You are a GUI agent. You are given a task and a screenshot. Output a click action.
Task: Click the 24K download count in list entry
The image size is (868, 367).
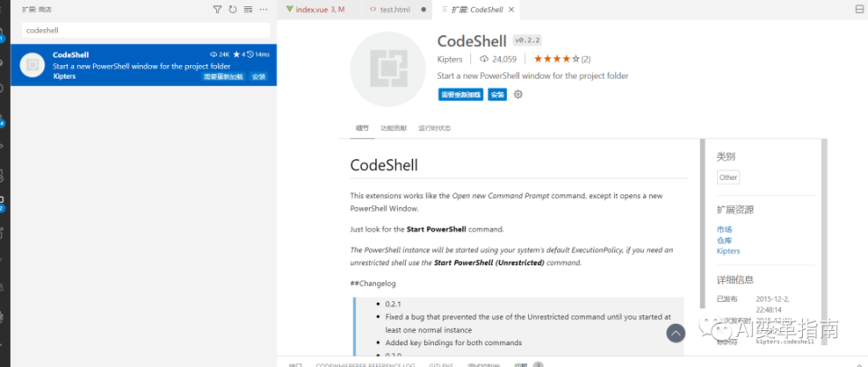pos(220,54)
